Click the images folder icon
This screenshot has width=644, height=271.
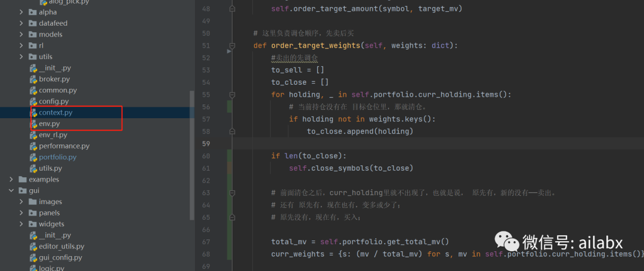pos(32,202)
